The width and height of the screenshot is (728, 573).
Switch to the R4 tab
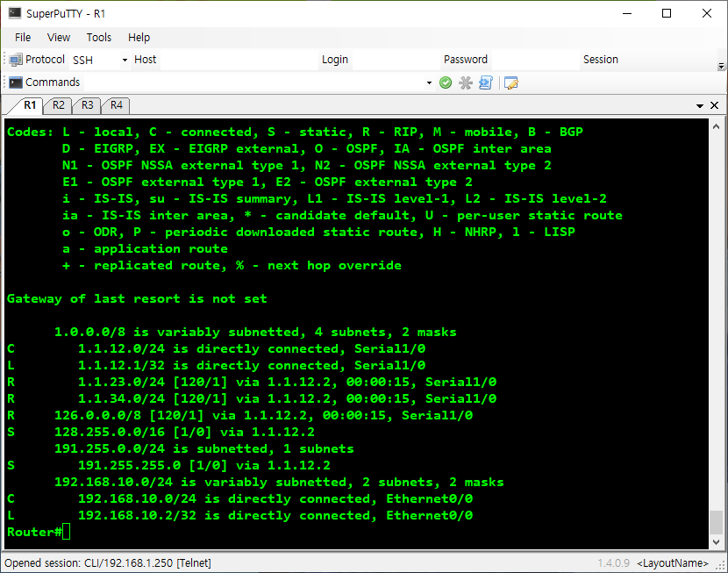116,105
